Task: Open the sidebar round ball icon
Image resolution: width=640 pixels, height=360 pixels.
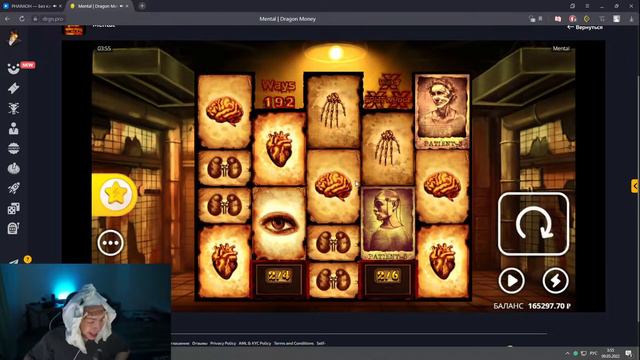Action: [x=13, y=148]
